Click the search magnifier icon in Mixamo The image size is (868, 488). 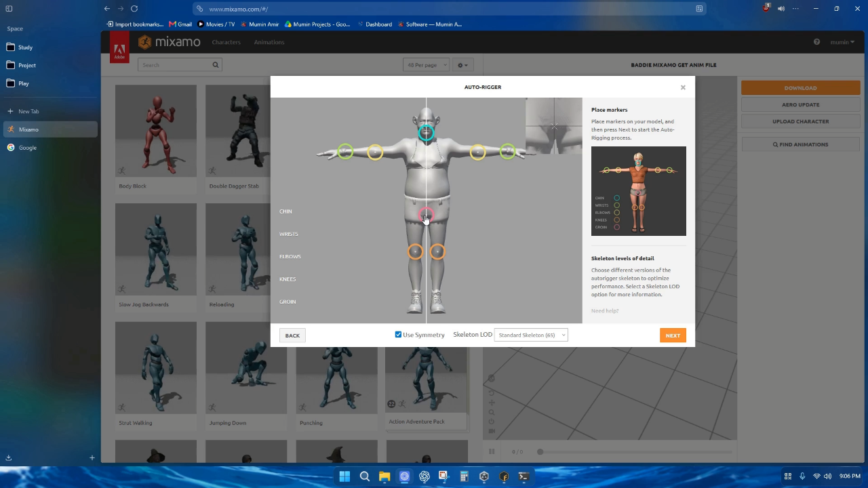(216, 65)
